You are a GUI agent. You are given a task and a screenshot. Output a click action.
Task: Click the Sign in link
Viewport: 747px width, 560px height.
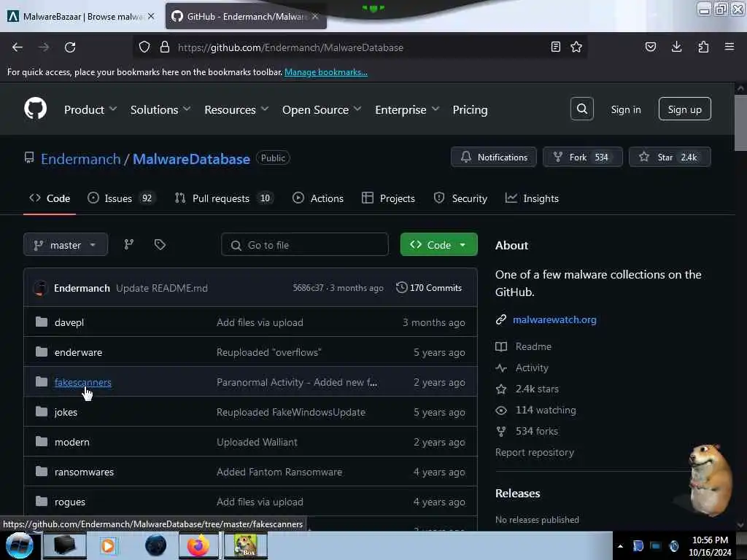(625, 109)
